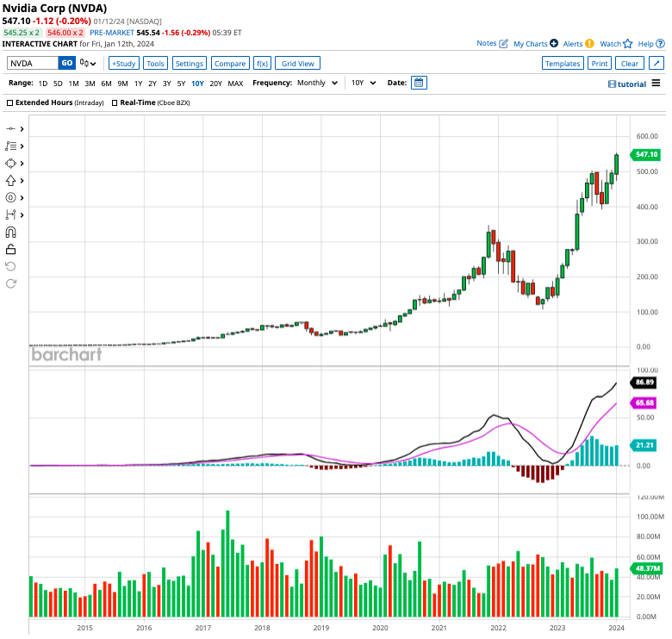Open the Templates button
The width and height of the screenshot is (672, 639).
pos(563,63)
